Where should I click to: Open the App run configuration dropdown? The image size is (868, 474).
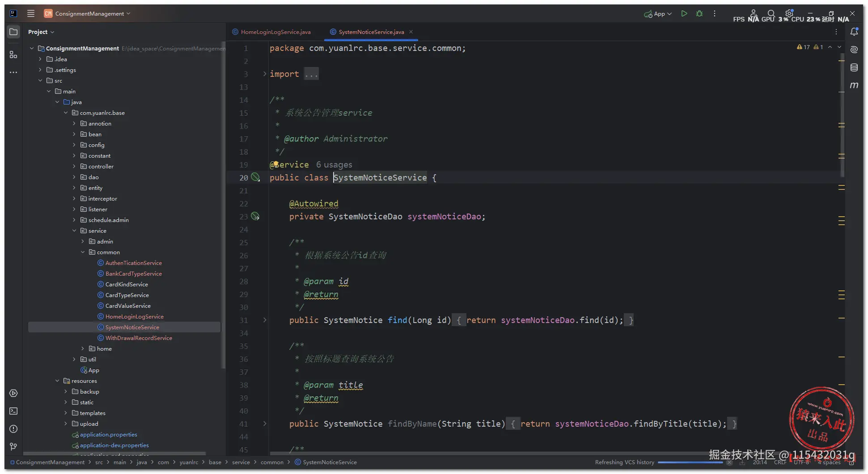[x=658, y=14]
